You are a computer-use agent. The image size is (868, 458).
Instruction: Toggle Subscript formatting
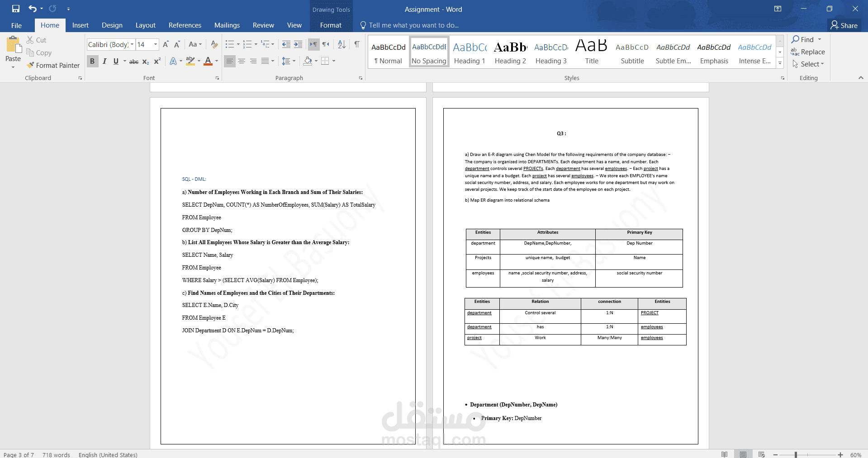pyautogui.click(x=146, y=61)
